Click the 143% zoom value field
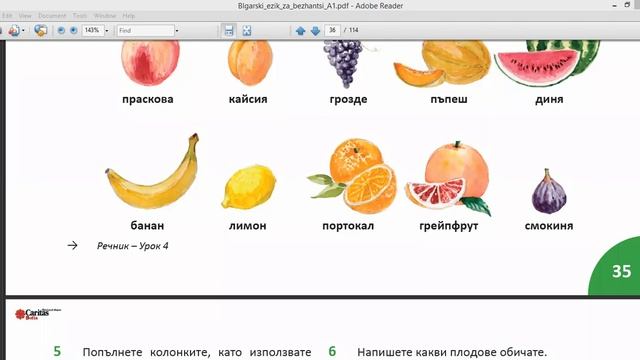The height and width of the screenshot is (360, 640). [93, 30]
